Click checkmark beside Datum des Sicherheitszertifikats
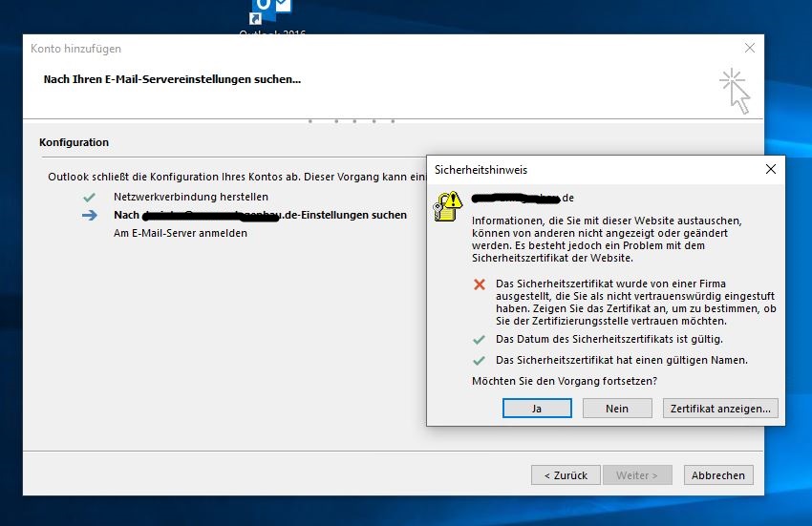The height and width of the screenshot is (526, 812). (x=479, y=340)
